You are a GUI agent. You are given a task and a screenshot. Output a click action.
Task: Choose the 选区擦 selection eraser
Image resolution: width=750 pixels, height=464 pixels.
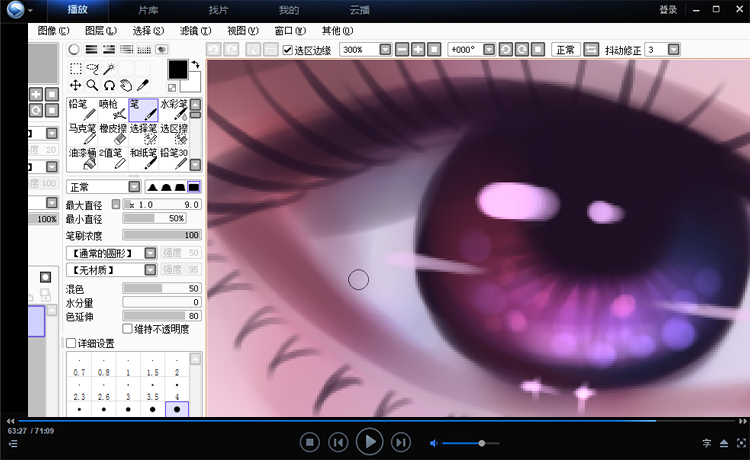pos(174,134)
